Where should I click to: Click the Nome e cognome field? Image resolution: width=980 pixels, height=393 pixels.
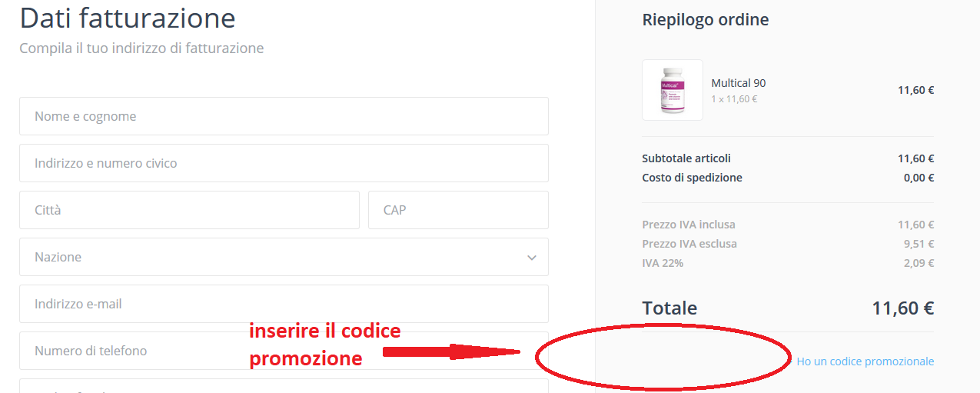click(284, 116)
